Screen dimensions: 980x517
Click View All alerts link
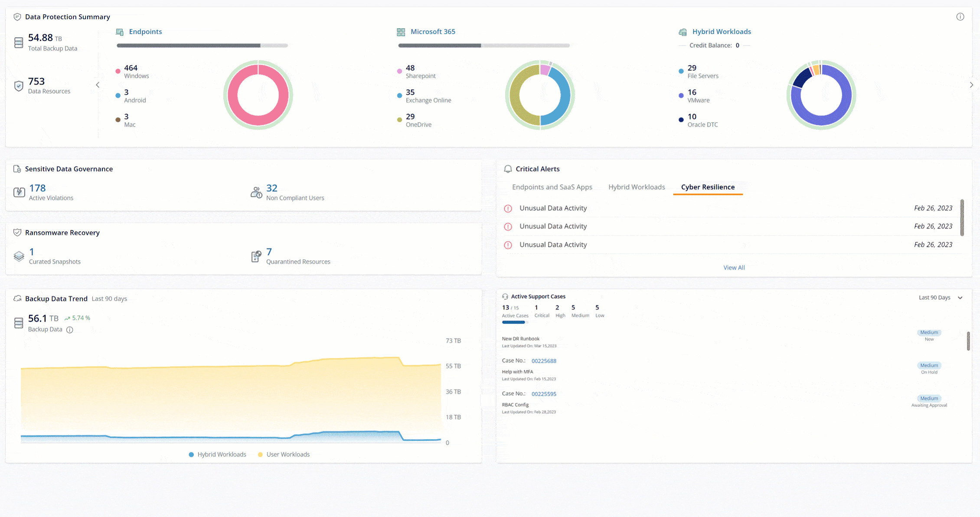coord(734,268)
